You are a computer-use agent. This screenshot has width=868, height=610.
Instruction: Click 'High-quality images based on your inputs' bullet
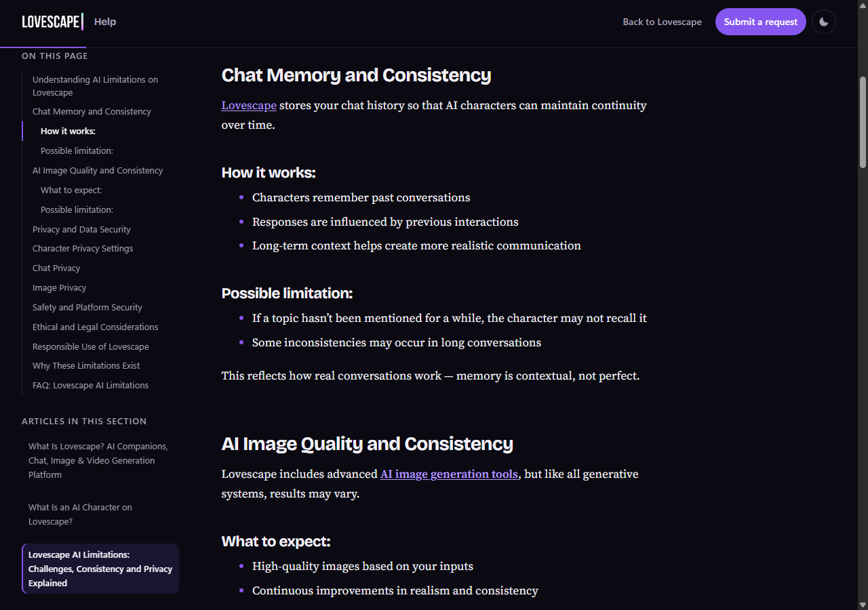click(363, 566)
